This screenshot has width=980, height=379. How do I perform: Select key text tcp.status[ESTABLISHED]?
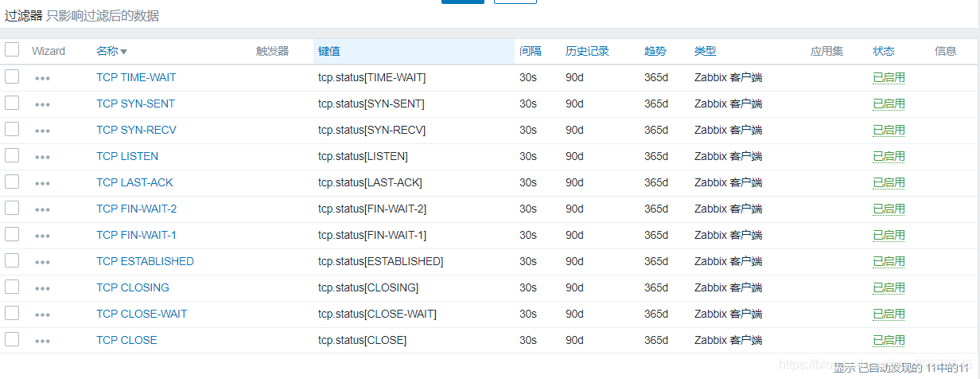[381, 261]
